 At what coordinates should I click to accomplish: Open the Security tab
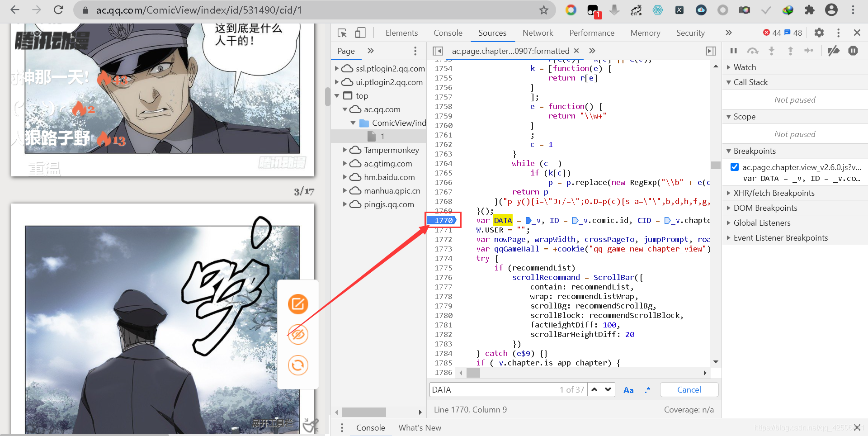click(690, 33)
